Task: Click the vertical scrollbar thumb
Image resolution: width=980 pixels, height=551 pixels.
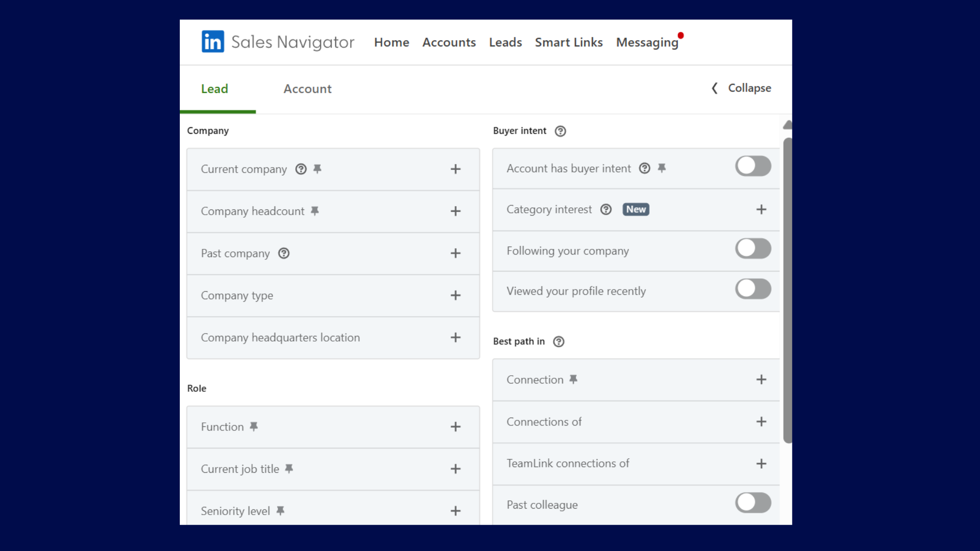Action: pos(787,290)
